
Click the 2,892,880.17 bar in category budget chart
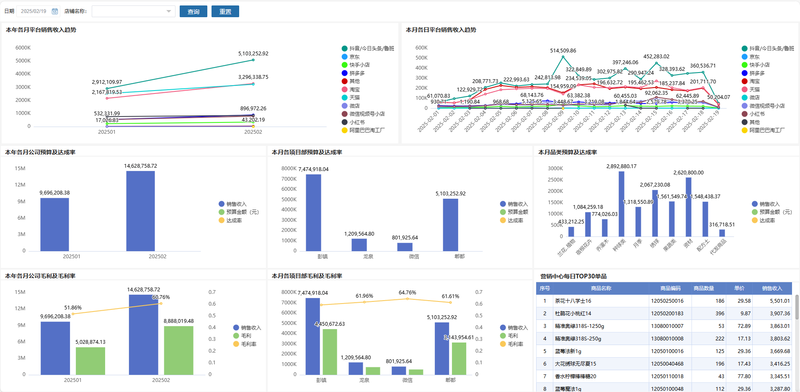[x=621, y=204]
